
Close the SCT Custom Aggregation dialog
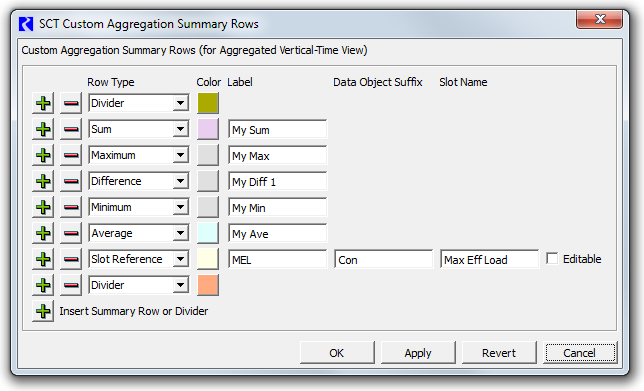click(600, 19)
